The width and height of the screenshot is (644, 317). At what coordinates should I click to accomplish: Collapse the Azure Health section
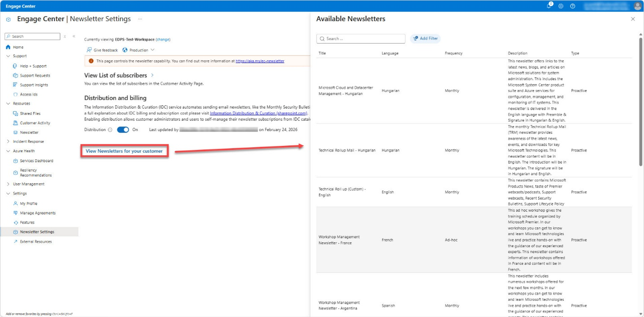click(x=8, y=151)
